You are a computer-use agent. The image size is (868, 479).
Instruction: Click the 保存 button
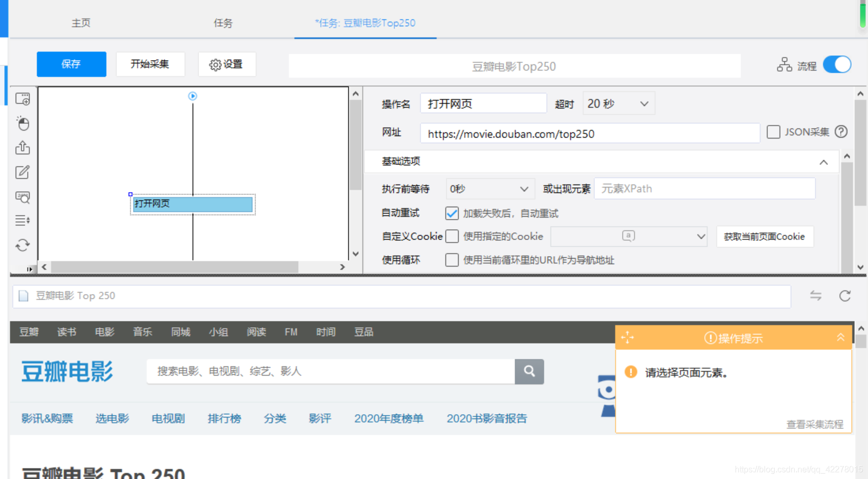point(71,64)
